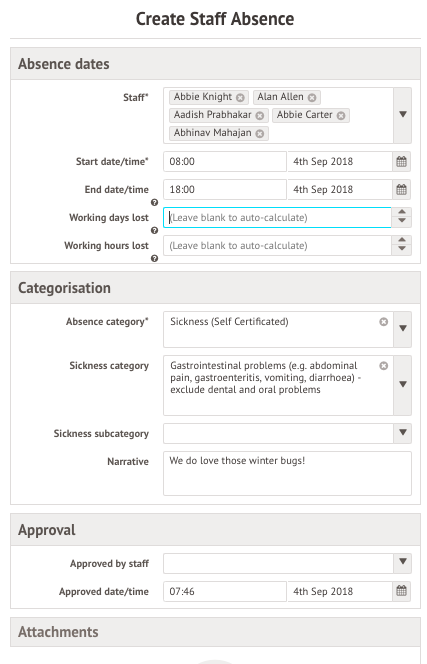
Task: Open calendar picker for start date
Action: tap(402, 161)
